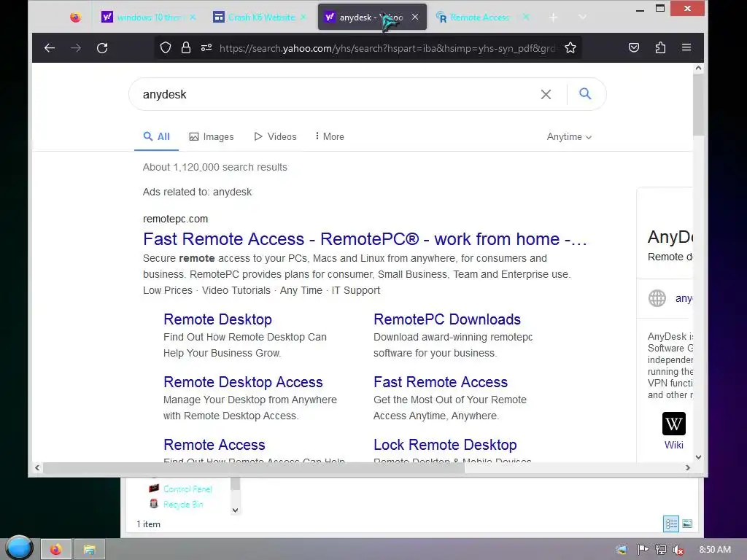Viewport: 747px width, 560px height.
Task: Open the Remote Desktop Access sublink
Action: tap(243, 382)
